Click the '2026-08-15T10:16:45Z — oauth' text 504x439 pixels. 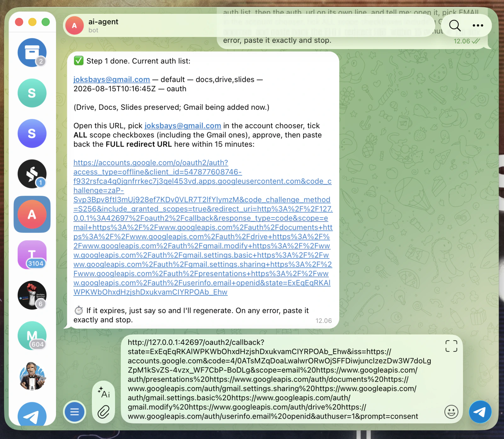(x=130, y=89)
